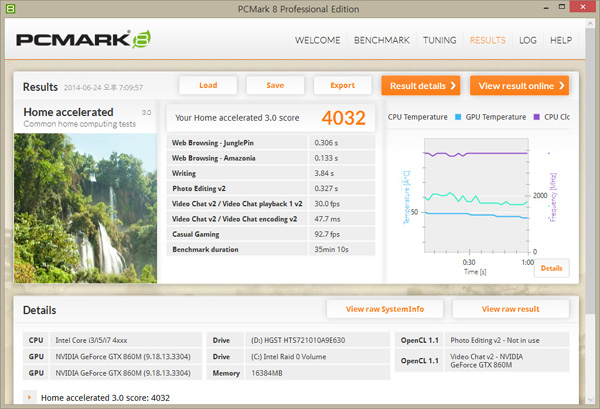Click the PCMark 8 app icon in title bar

click(x=11, y=8)
